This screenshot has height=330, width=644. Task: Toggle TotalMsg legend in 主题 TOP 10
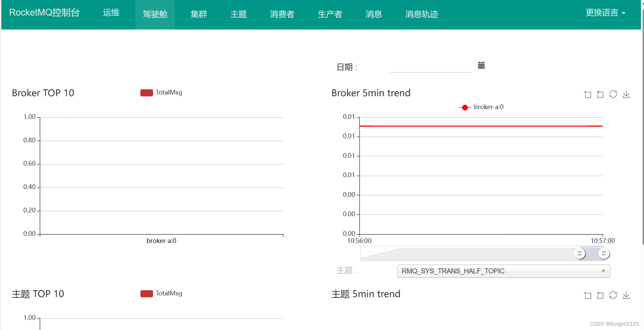(x=161, y=293)
